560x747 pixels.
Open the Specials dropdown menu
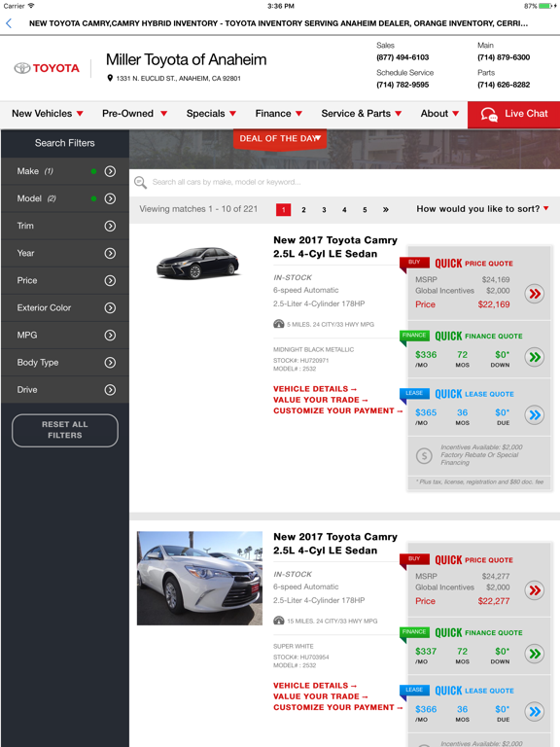[x=211, y=114]
